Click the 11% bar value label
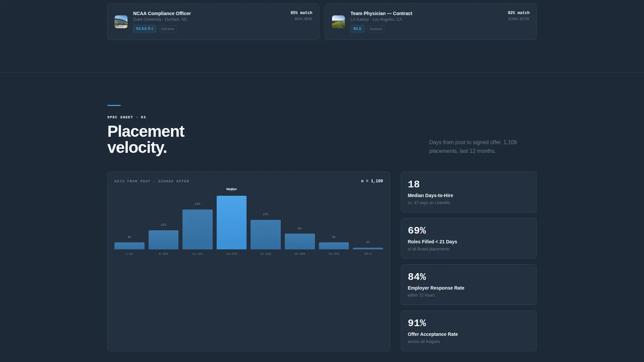The height and width of the screenshot is (362, 644). pyautogui.click(x=163, y=225)
